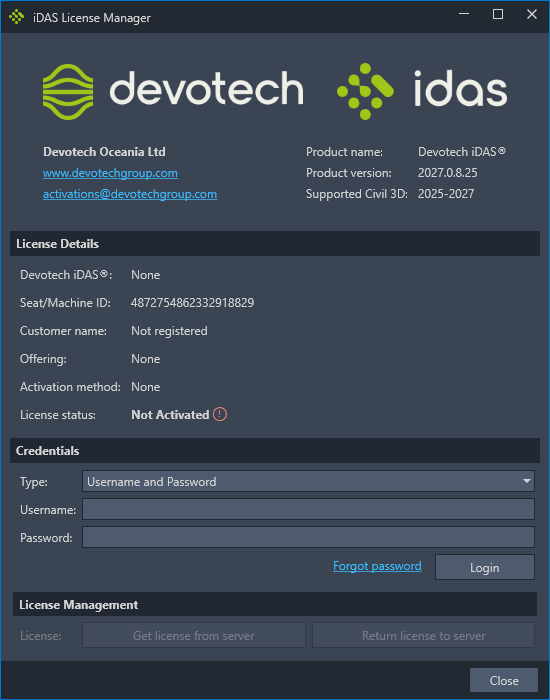Click the Type dropdown arrow
Screen dimensions: 550x700
click(x=527, y=481)
